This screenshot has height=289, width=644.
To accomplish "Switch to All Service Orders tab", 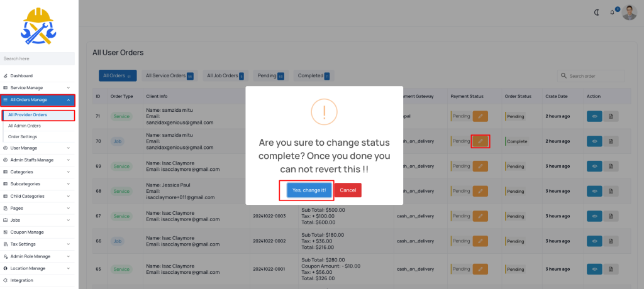I will pyautogui.click(x=170, y=75).
